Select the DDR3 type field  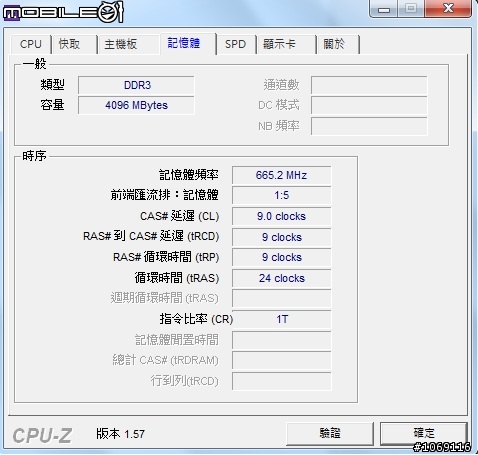(136, 85)
